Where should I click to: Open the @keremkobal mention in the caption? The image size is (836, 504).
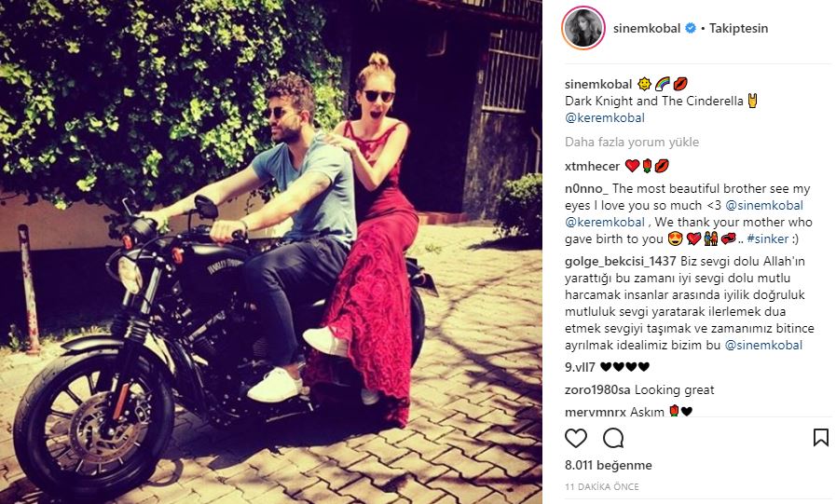click(605, 117)
